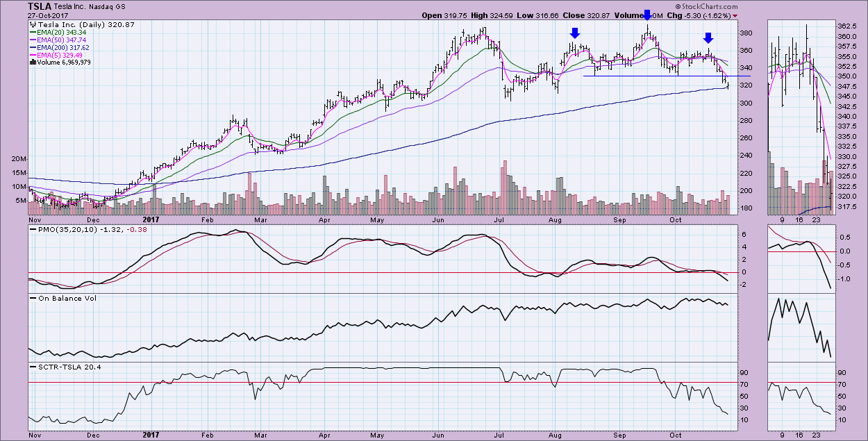This screenshot has height=441, width=868.
Task: Click the blue arrow above the October peak
Action: click(708, 38)
